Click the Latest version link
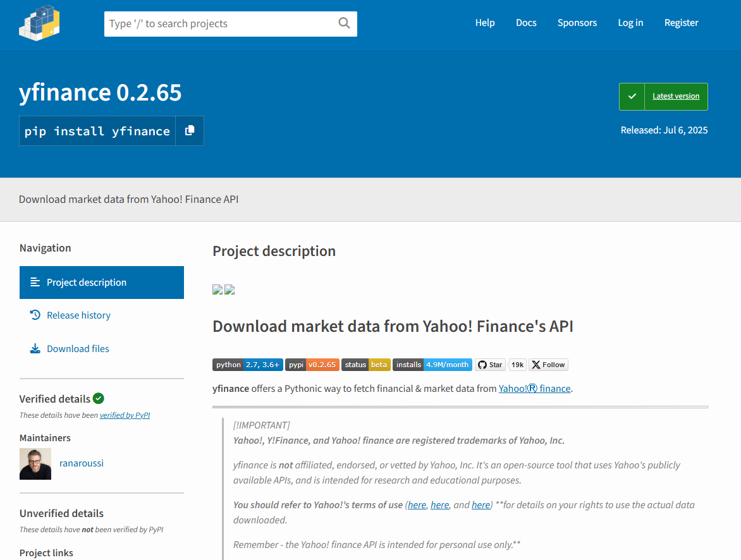 pyautogui.click(x=676, y=96)
